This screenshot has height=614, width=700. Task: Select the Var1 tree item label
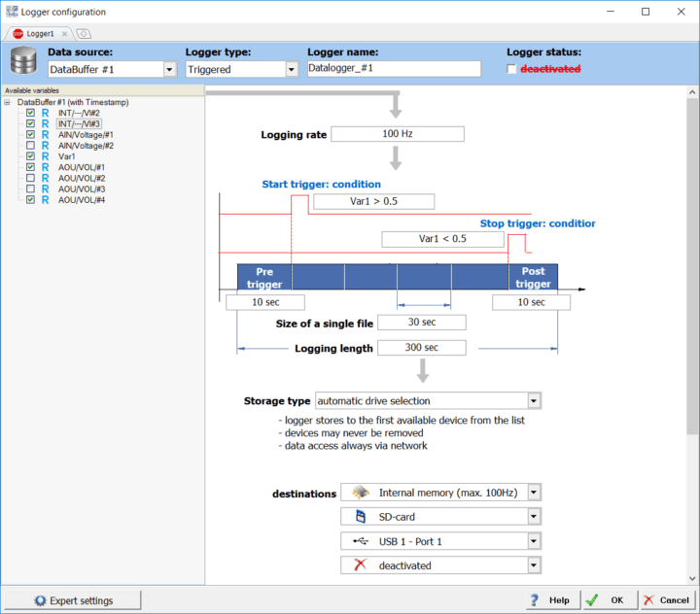tap(66, 156)
